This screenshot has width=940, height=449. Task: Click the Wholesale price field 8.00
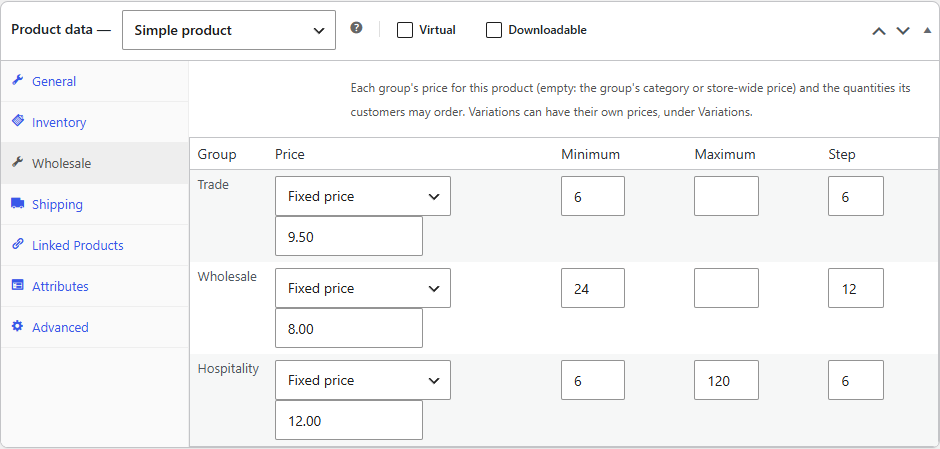coord(349,328)
